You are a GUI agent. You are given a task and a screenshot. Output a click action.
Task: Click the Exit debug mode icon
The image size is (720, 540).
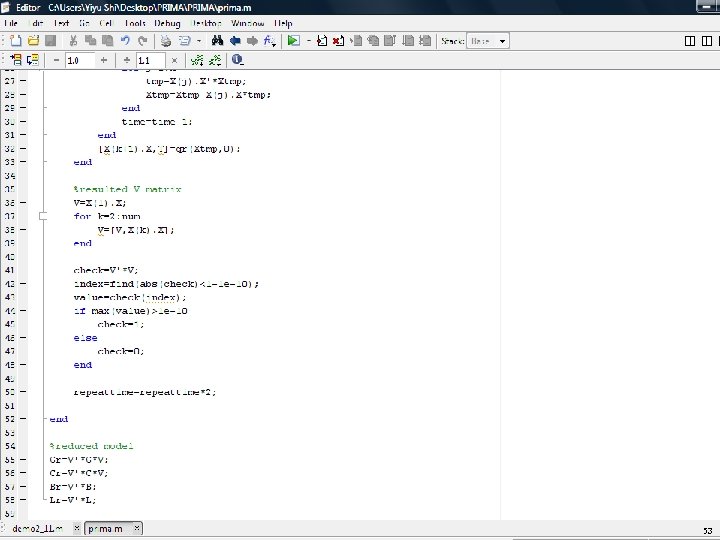click(x=425, y=41)
